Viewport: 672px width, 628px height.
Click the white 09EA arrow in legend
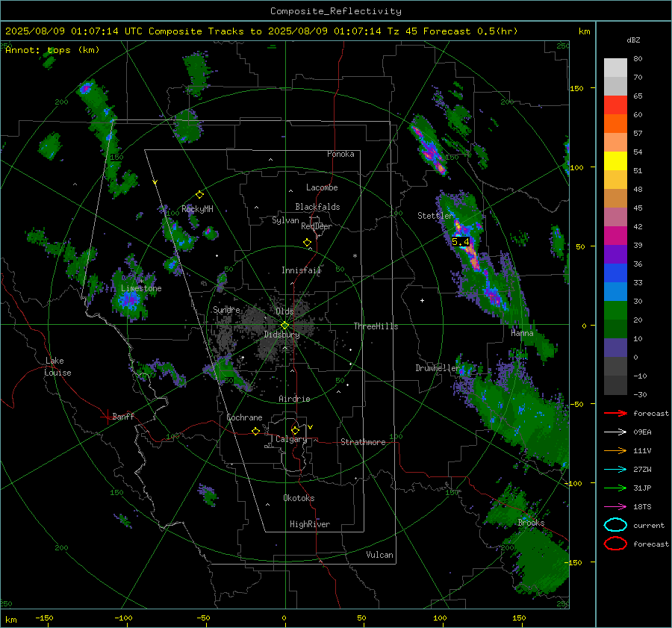pos(615,432)
